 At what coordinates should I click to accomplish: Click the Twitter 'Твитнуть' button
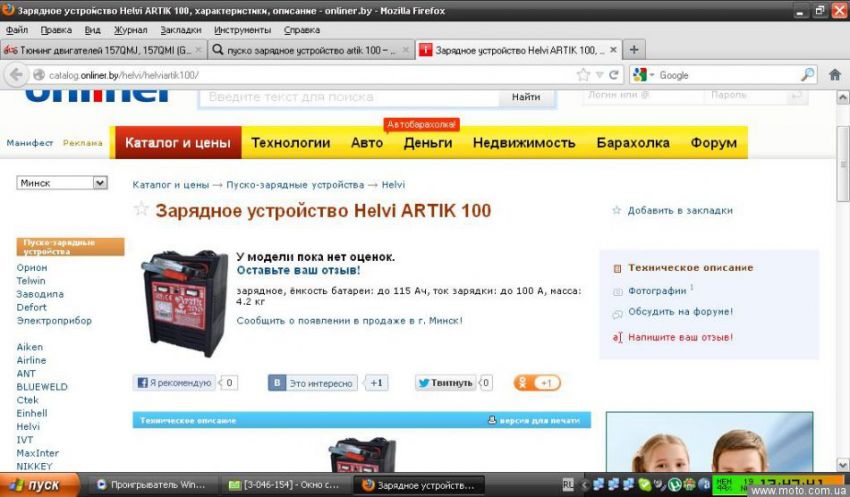446,383
